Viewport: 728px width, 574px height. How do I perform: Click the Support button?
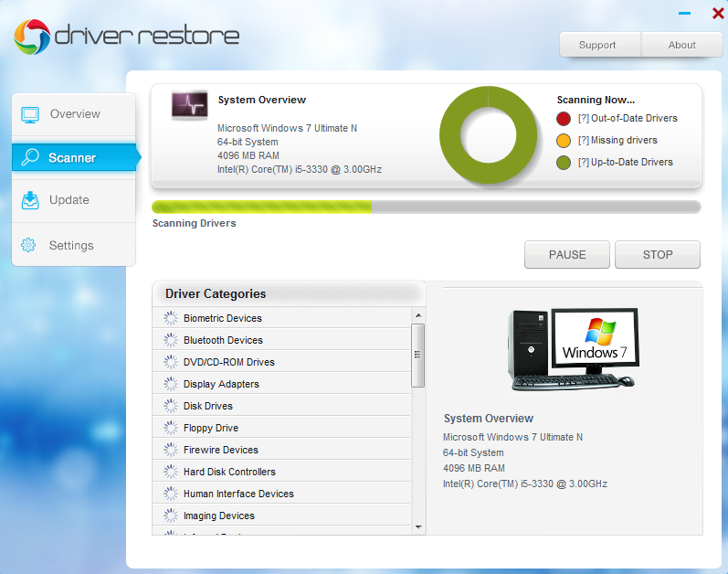click(x=600, y=45)
